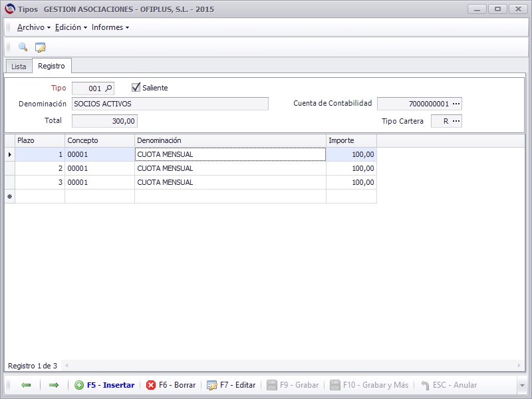Viewport: 532px width, 399px height.
Task: Click the F7 Editar pencil icon
Action: click(x=212, y=385)
